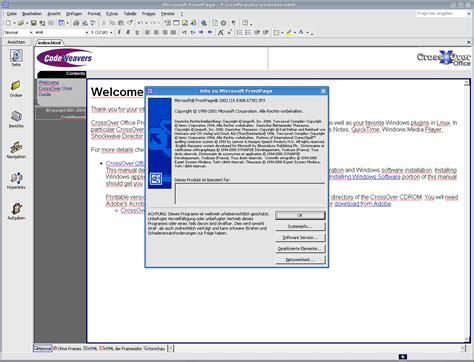Expand the Highlight color dropdown arrow
The width and height of the screenshot is (474, 362).
295,33
